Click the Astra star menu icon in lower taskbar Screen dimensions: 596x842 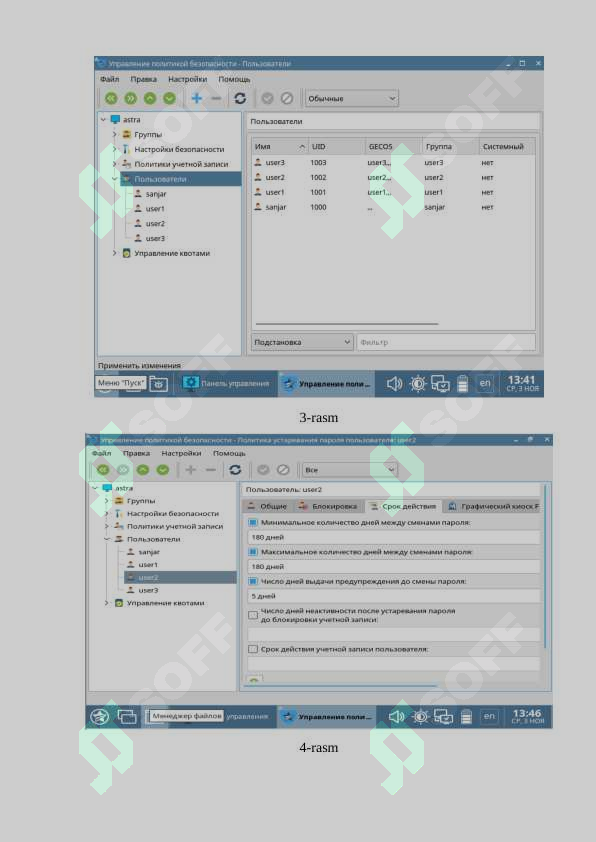pyautogui.click(x=99, y=716)
